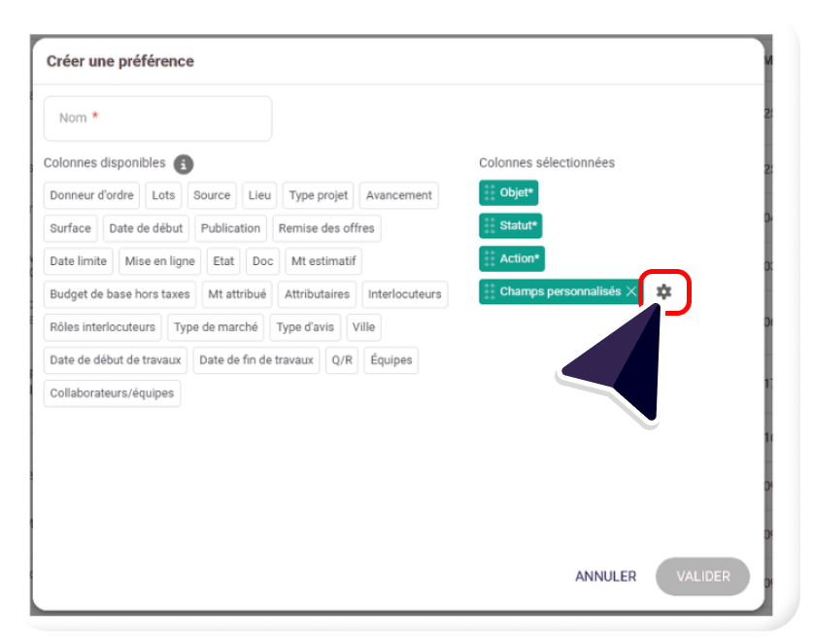Add the Attributaires column
The width and height of the screenshot is (813, 644).
tap(317, 294)
